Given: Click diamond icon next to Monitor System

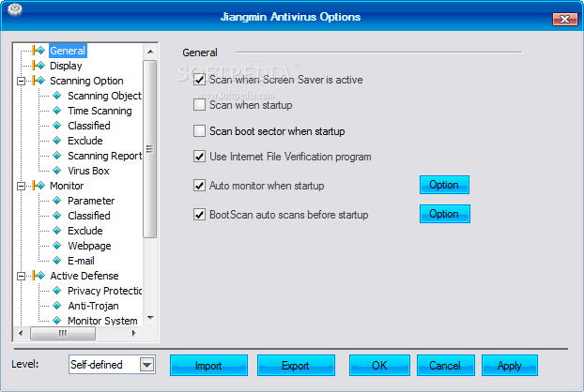Looking at the screenshot, I should tap(56, 320).
